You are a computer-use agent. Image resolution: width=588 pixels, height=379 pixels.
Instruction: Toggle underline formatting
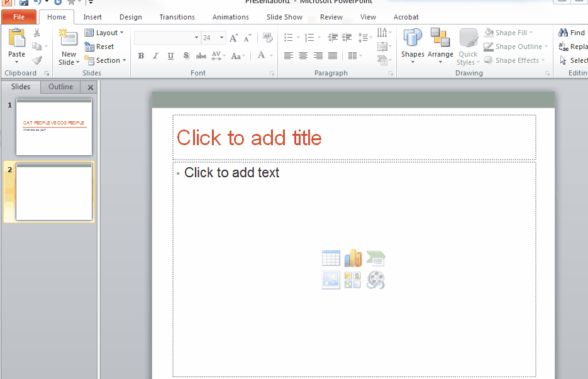(x=170, y=56)
